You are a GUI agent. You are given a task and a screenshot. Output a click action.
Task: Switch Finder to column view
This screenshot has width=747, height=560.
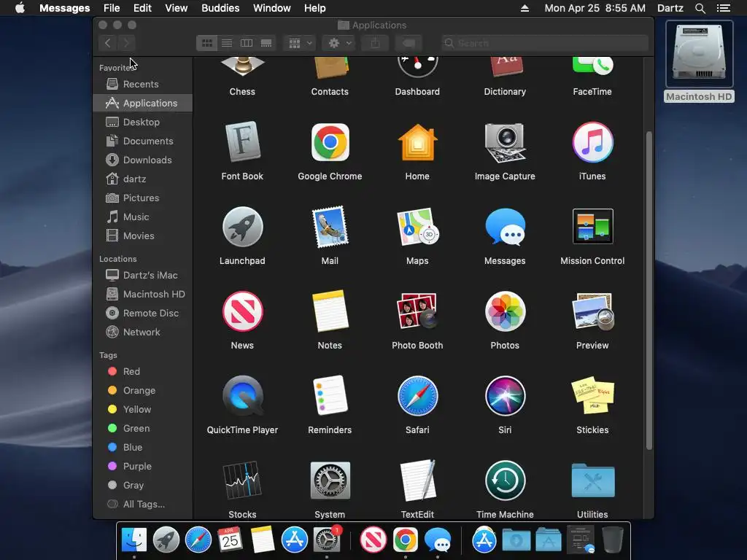(247, 43)
